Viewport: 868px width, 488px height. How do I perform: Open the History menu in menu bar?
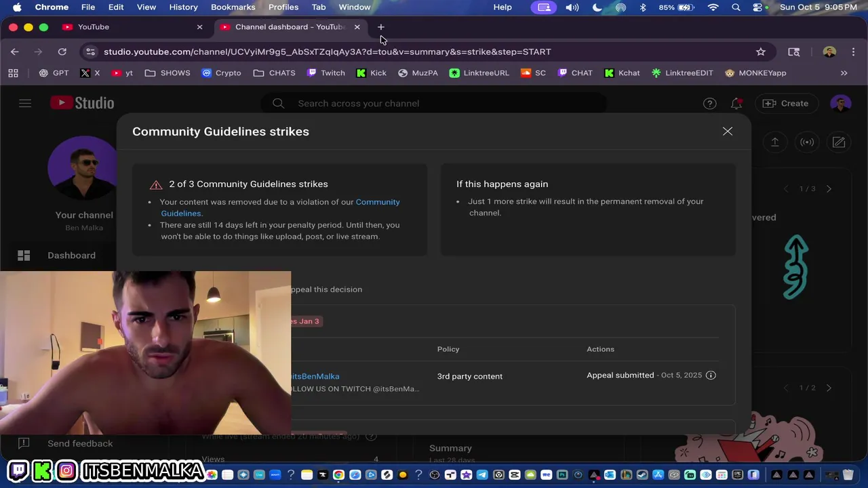pyautogui.click(x=183, y=7)
